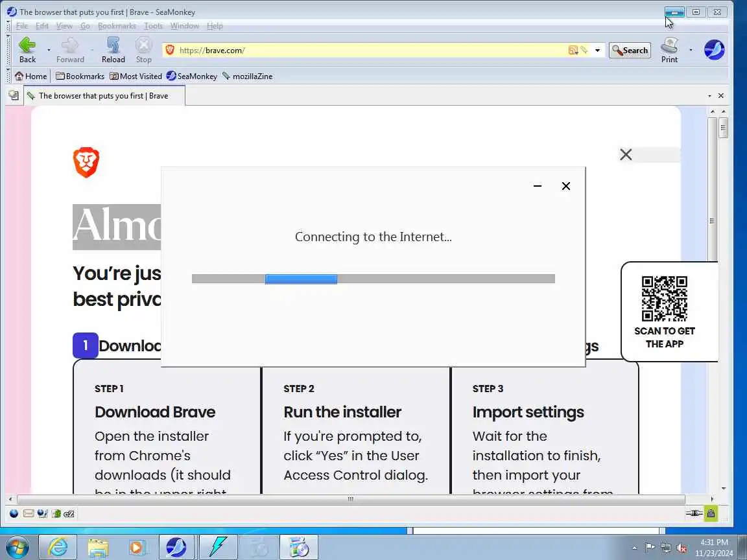Click the lightning bolt taskbar app
The height and width of the screenshot is (560, 747).
click(x=218, y=547)
